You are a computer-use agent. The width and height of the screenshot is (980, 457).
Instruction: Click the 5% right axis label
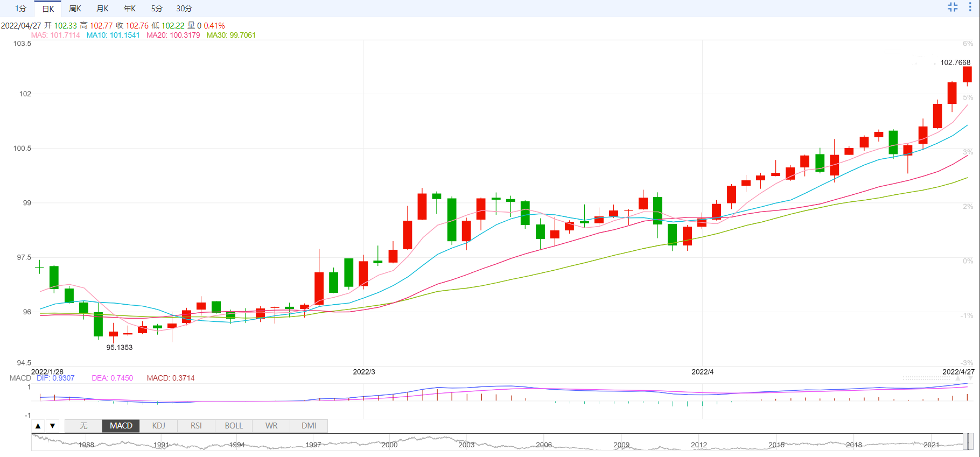968,97
